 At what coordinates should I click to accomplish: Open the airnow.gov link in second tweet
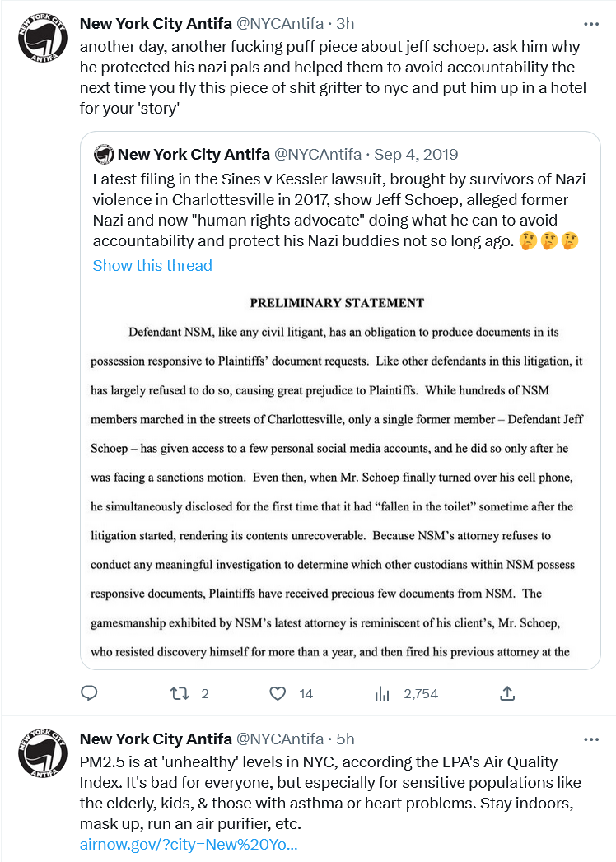pos(189,845)
